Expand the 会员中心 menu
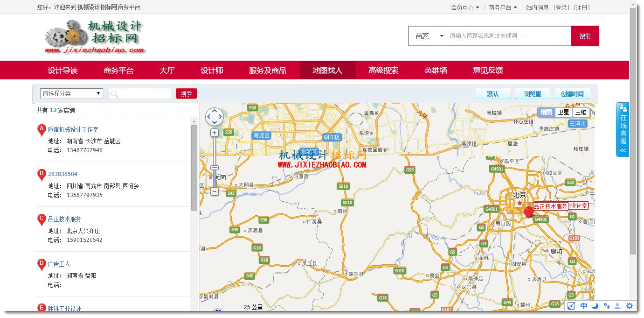 (x=465, y=7)
